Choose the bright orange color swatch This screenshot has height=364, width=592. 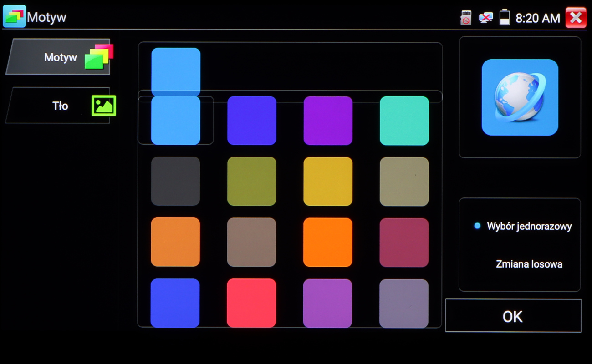pyautogui.click(x=328, y=242)
